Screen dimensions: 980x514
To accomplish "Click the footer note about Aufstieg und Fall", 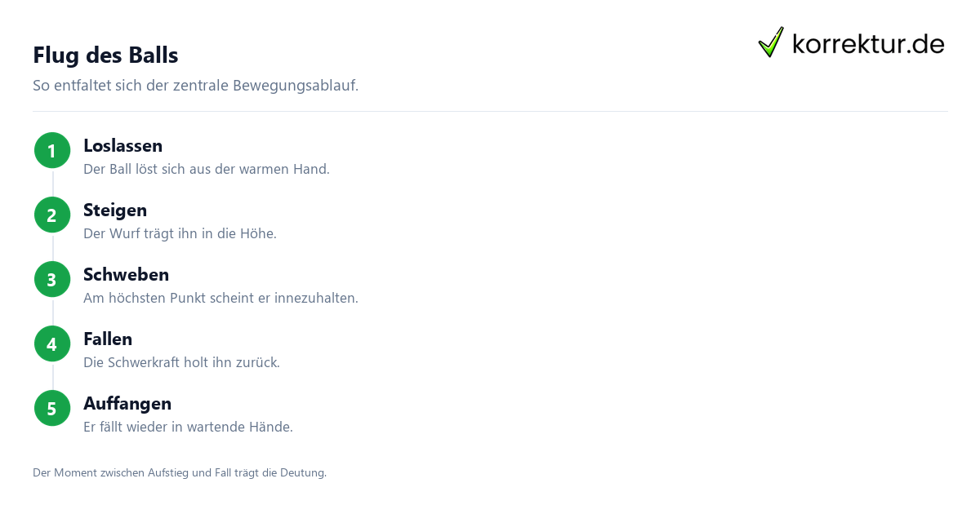I will 180,473.
